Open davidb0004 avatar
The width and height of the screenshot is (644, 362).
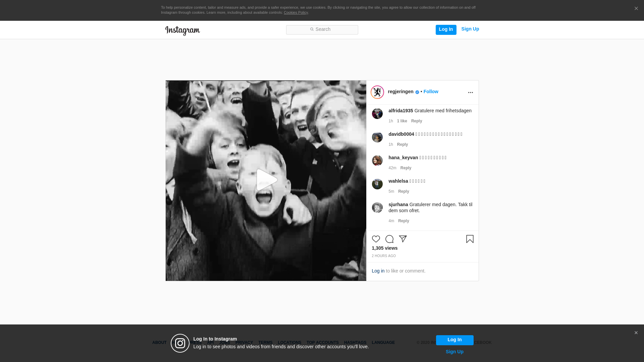click(377, 137)
